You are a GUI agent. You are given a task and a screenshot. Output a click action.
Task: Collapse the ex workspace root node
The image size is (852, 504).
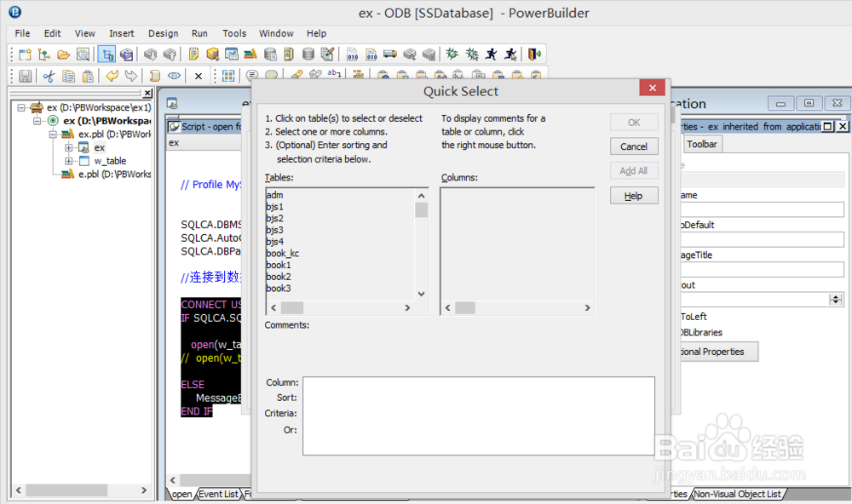21,107
